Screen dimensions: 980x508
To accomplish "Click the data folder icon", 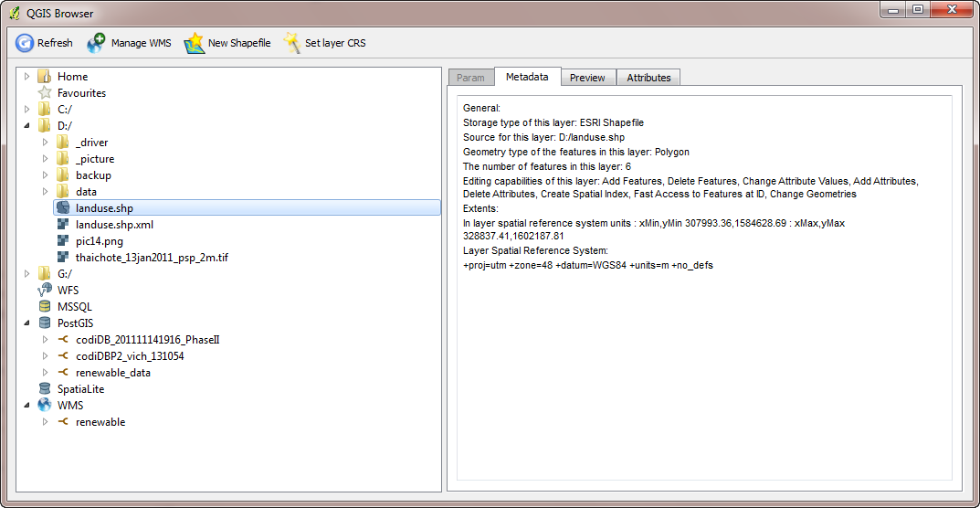I will coord(62,192).
